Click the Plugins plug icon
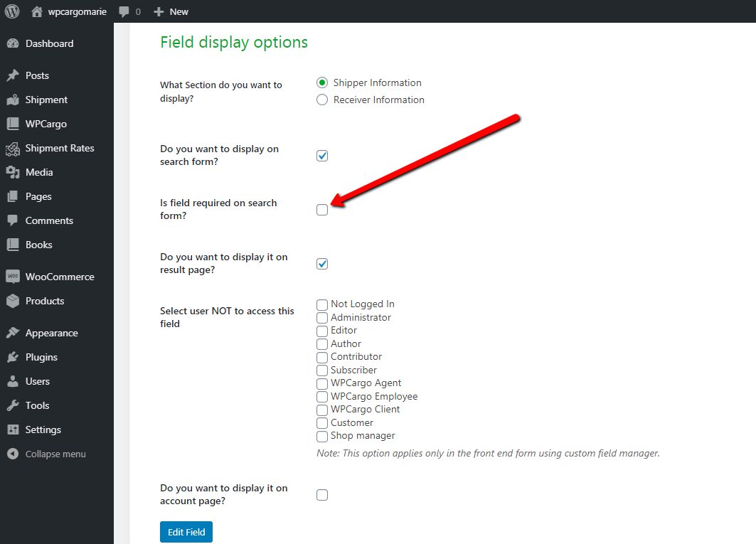Viewport: 756px width, 544px height. point(13,357)
